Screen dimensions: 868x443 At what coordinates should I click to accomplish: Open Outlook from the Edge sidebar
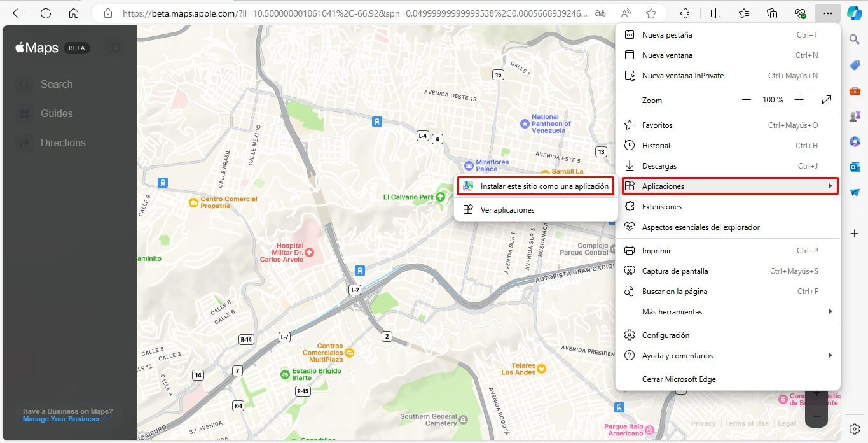(x=855, y=167)
